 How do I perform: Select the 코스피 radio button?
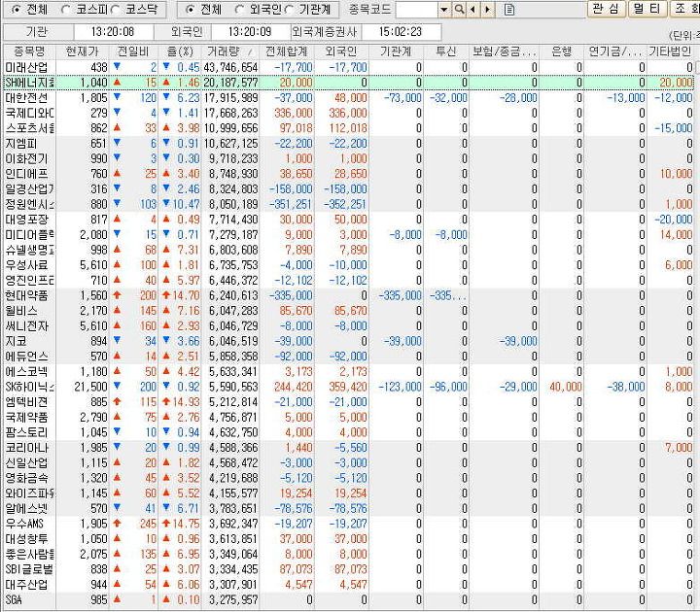pos(66,10)
